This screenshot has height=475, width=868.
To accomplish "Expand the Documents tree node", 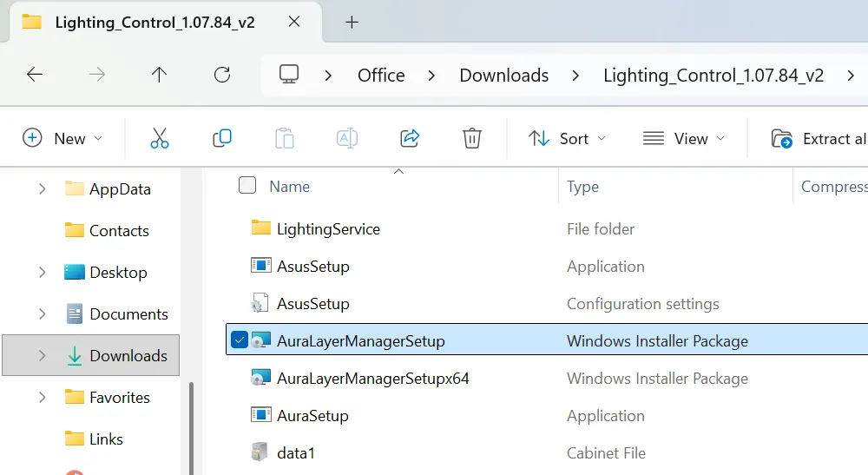I will point(42,313).
